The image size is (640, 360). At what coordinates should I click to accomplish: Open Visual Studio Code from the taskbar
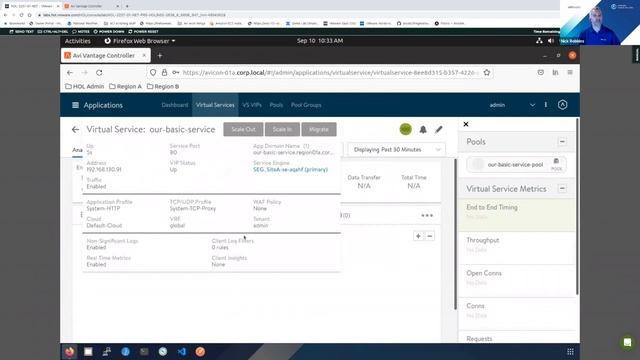(182, 351)
